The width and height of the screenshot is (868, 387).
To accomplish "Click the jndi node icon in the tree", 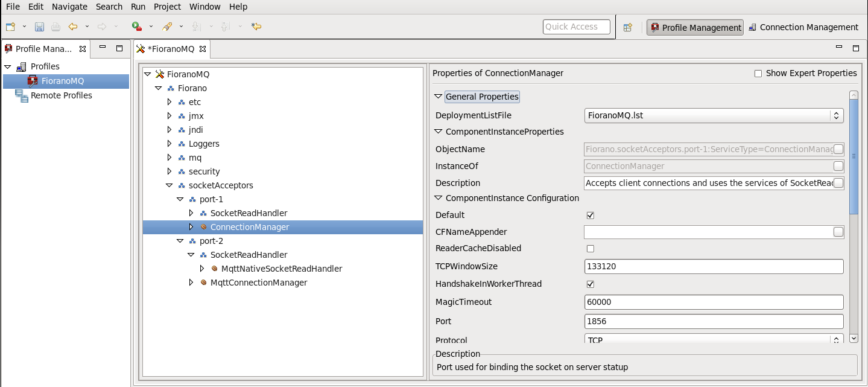I will (182, 130).
